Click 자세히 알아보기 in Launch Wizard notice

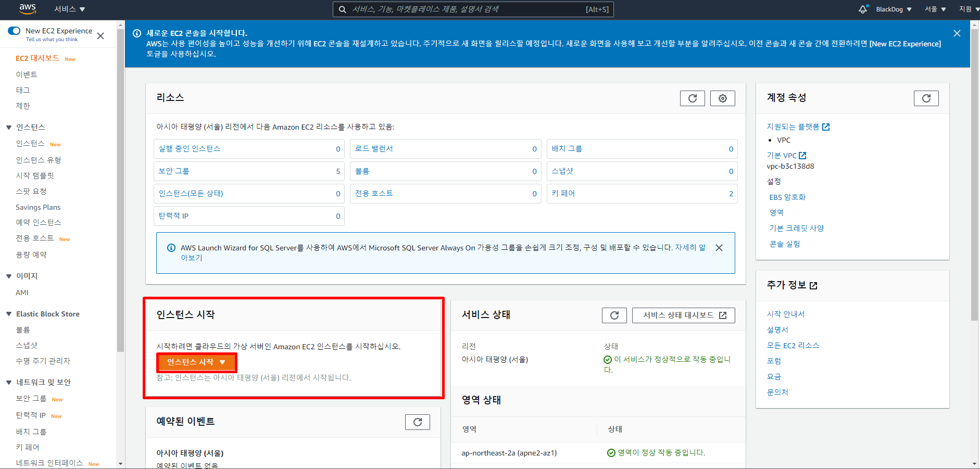click(x=690, y=248)
